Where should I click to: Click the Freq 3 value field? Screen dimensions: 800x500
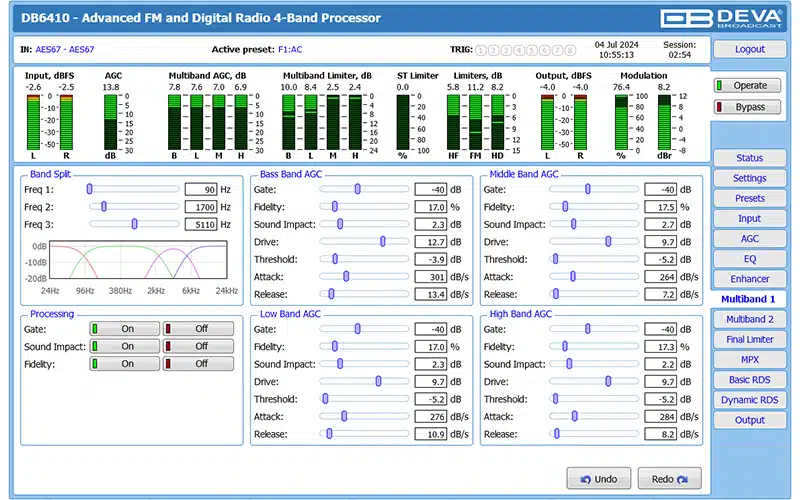point(201,224)
